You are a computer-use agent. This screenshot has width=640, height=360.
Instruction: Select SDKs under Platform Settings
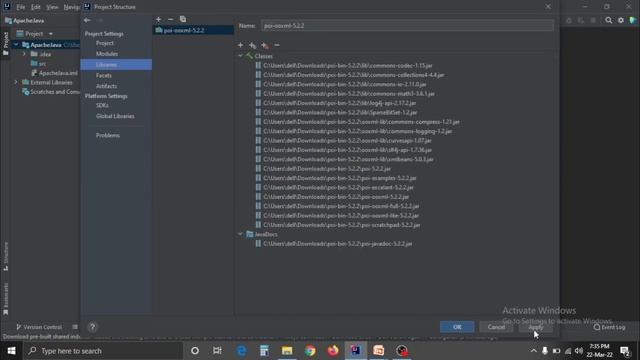pos(102,105)
